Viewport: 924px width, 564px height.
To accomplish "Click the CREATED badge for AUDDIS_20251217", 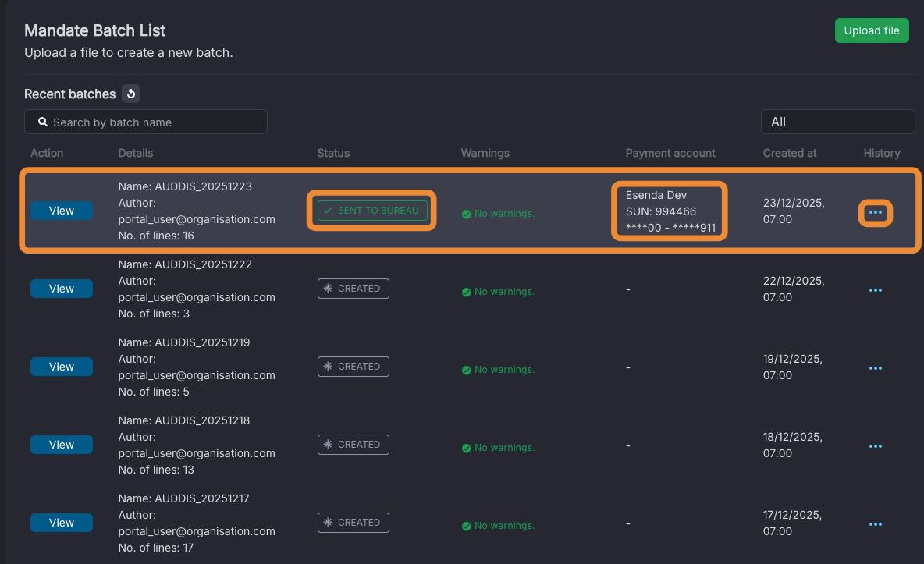I will tap(353, 523).
